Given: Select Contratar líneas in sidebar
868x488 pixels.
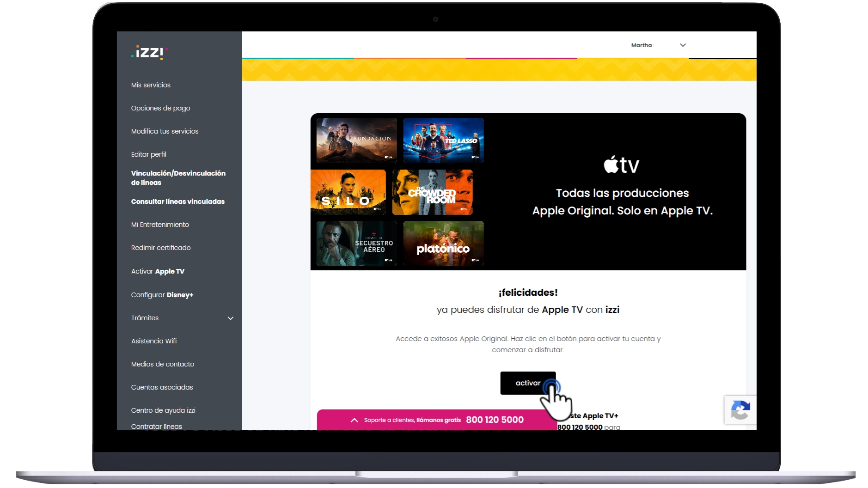Looking at the screenshot, I should coord(156,426).
